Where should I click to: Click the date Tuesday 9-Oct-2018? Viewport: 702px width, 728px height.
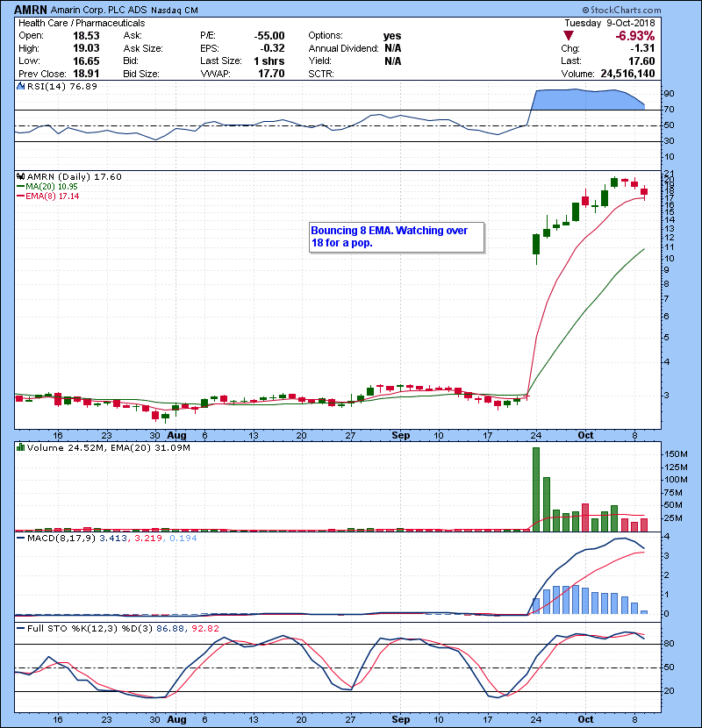(610, 23)
